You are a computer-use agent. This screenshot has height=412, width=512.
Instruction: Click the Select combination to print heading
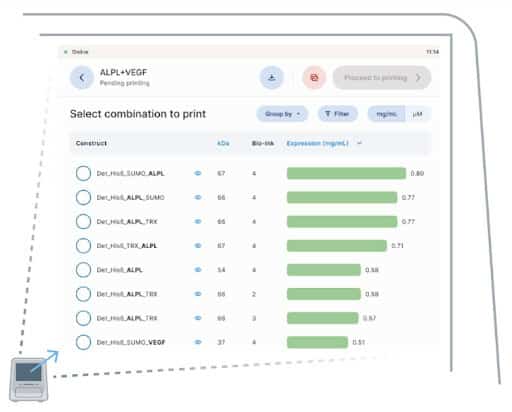pyautogui.click(x=138, y=114)
